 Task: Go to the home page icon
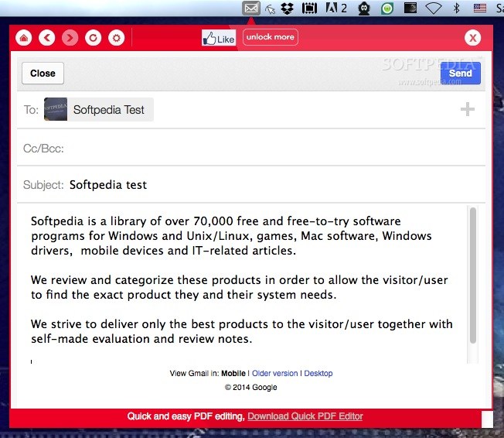(24, 38)
